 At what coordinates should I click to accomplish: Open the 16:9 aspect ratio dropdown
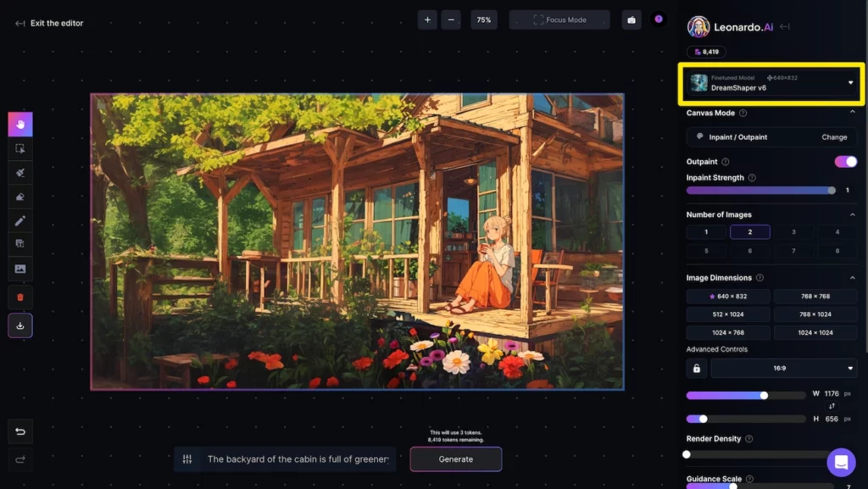click(x=783, y=369)
